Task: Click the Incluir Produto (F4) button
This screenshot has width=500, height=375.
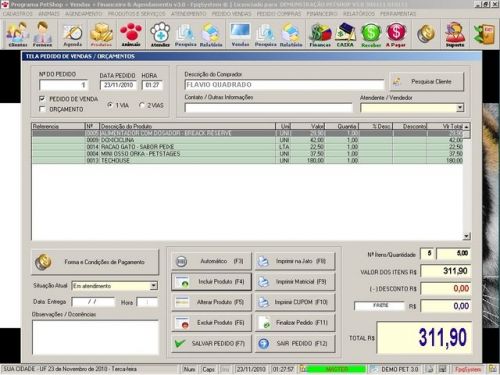Action: 211,282
